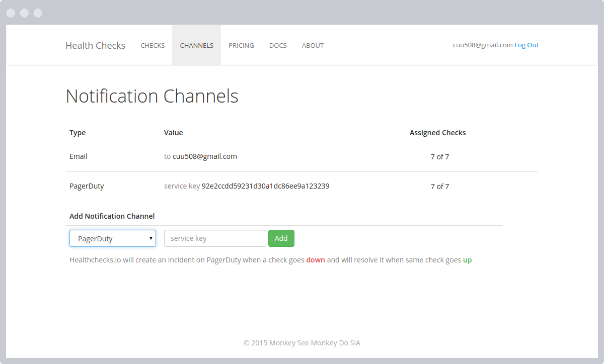
Task: Navigate to the ABOUT page
Action: pyautogui.click(x=313, y=45)
